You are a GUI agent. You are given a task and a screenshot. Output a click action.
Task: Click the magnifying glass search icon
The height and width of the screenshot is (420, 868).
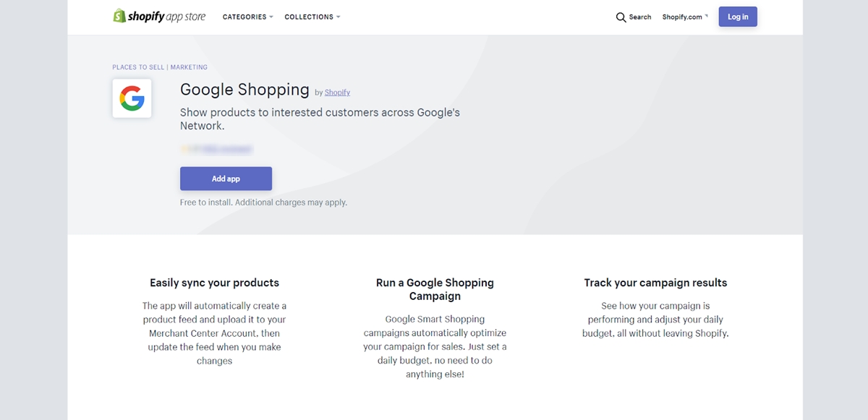tap(621, 17)
